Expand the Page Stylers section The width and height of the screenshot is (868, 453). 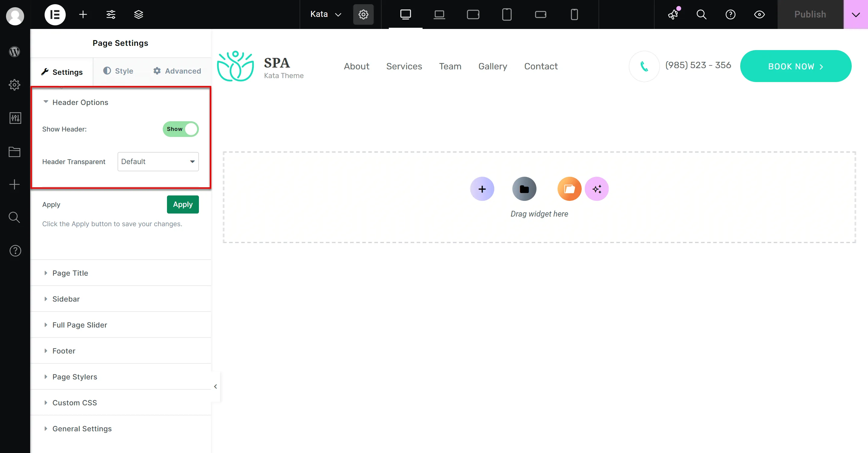click(121, 377)
